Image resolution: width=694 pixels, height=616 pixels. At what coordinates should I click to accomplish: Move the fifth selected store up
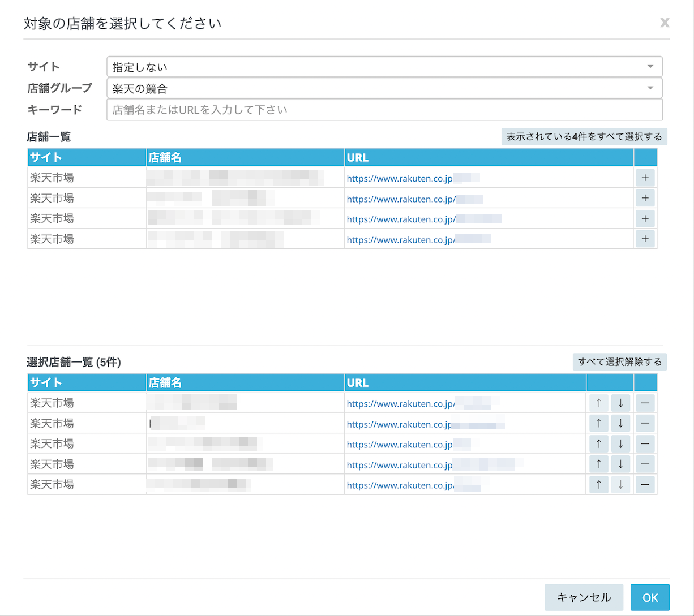coord(598,484)
